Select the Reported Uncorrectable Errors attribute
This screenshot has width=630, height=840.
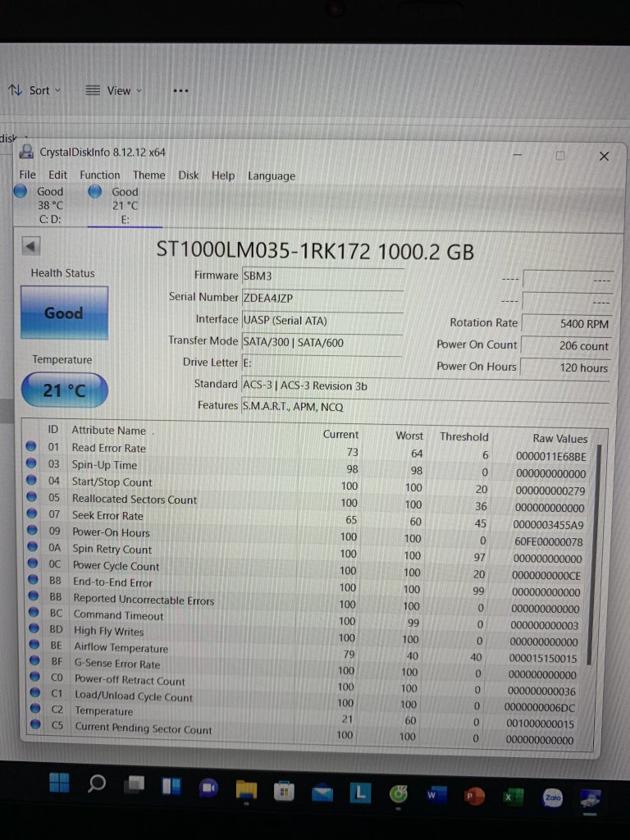[144, 600]
